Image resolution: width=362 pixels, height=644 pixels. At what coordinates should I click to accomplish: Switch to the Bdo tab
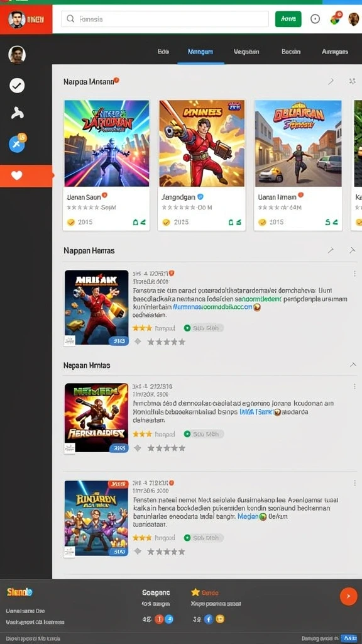pyautogui.click(x=163, y=52)
